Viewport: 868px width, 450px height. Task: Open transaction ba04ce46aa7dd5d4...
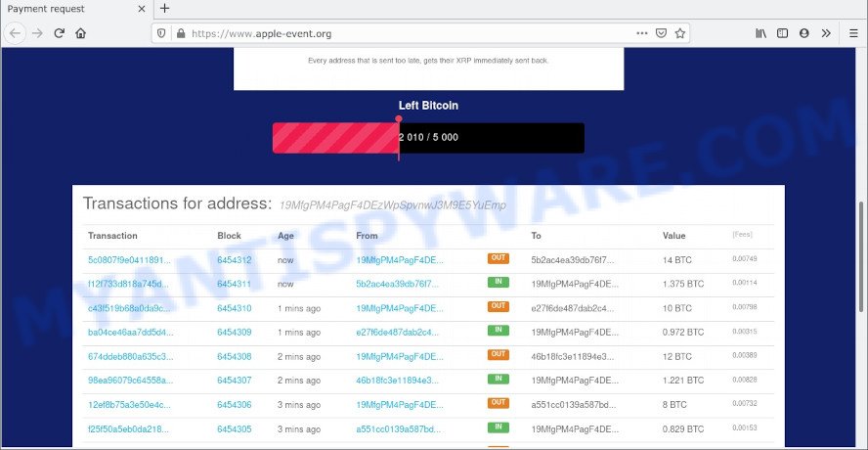click(130, 332)
